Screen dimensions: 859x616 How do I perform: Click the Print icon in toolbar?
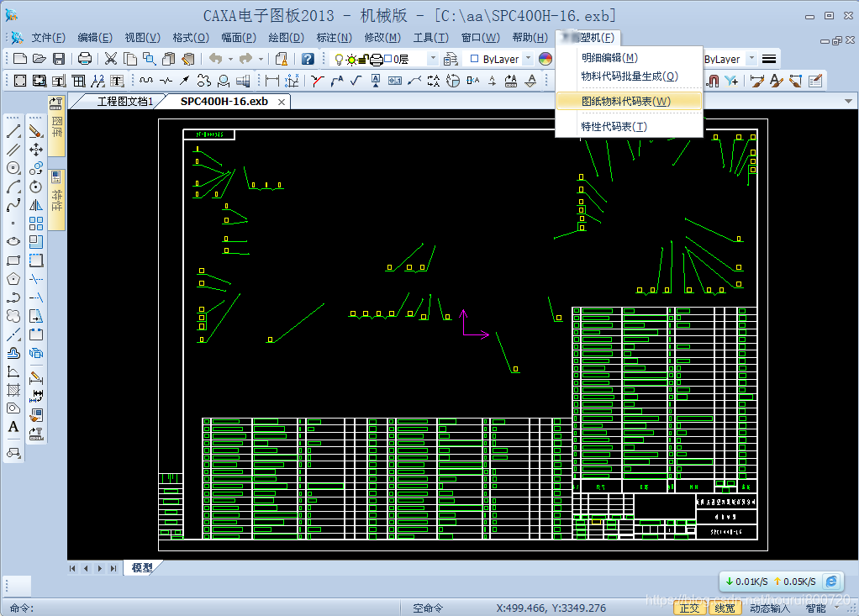tap(85, 59)
